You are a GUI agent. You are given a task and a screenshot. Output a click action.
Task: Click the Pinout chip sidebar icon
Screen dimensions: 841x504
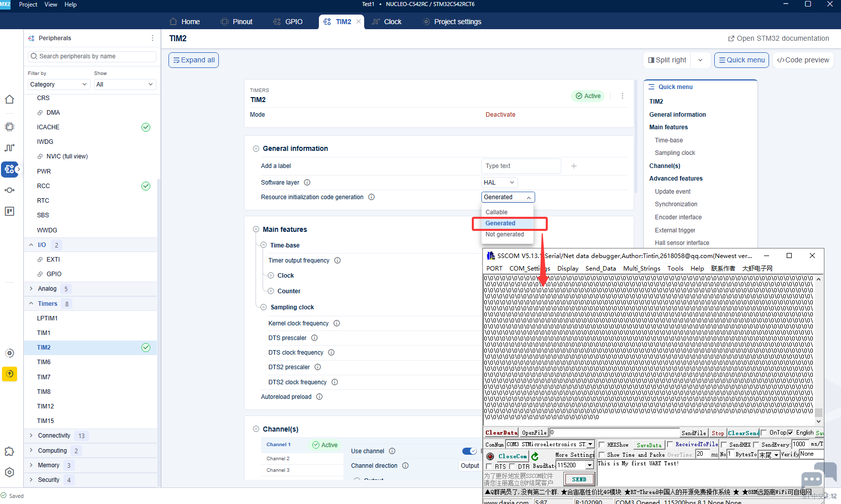10,127
